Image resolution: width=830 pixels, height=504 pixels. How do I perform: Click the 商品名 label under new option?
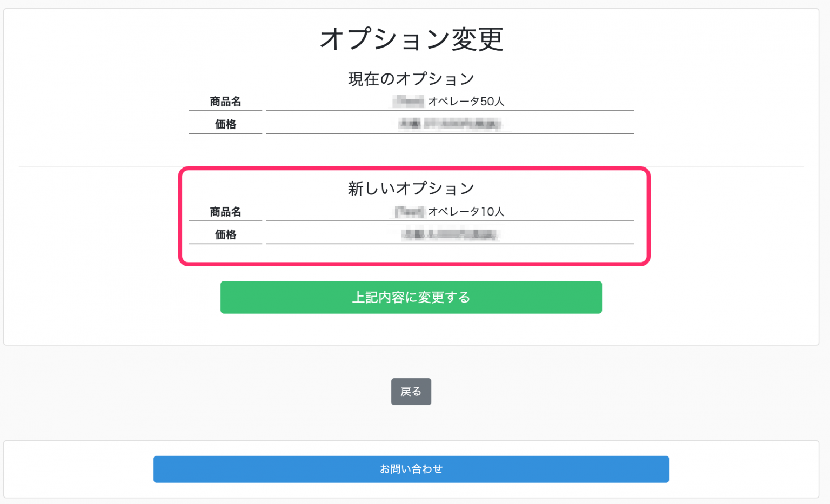pos(225,212)
